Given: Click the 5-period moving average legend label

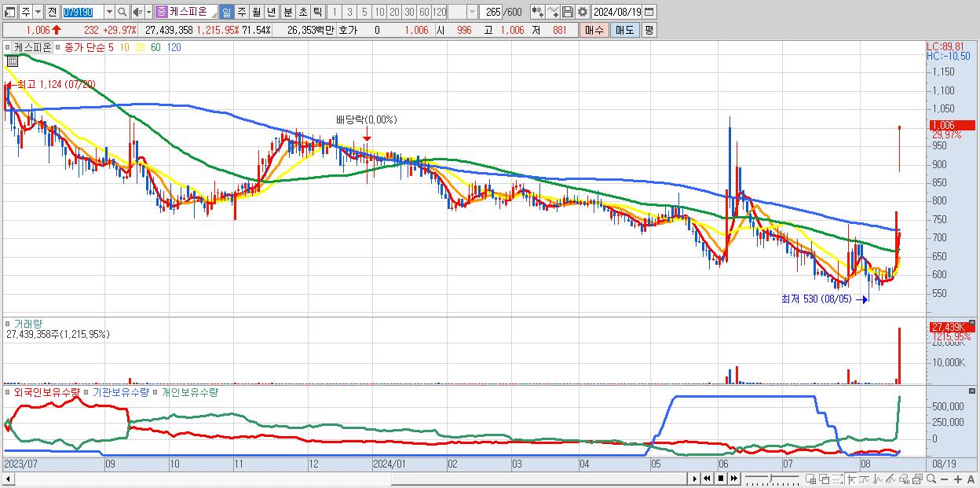Looking at the screenshot, I should click(111, 47).
